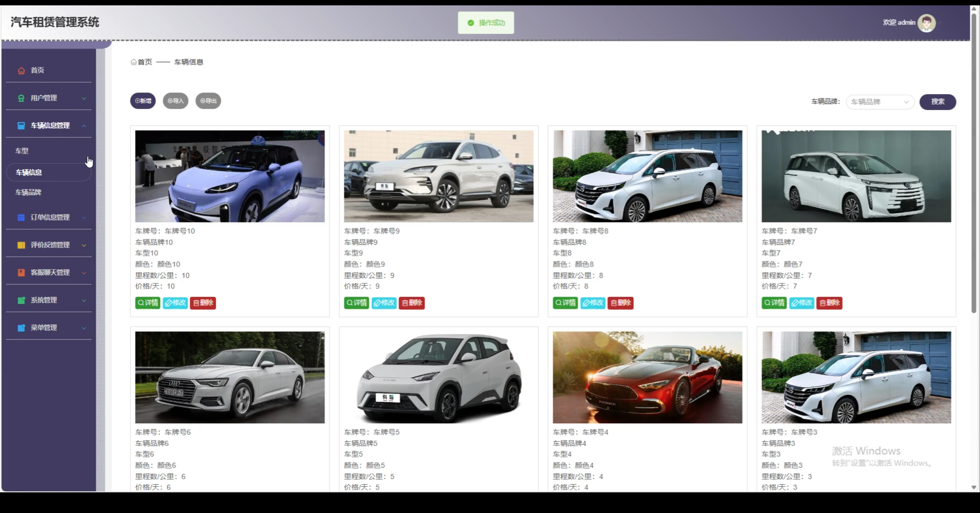
Task: Click the order information management icon
Action: click(x=21, y=217)
